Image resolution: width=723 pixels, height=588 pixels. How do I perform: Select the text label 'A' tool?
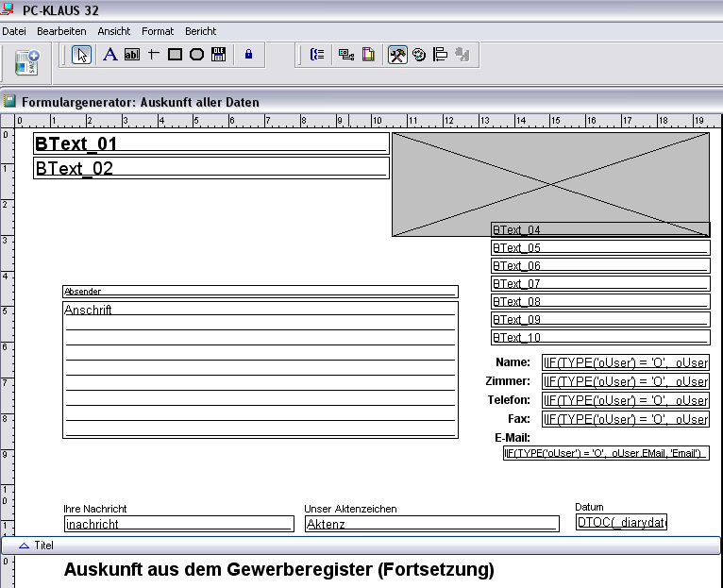(109, 55)
